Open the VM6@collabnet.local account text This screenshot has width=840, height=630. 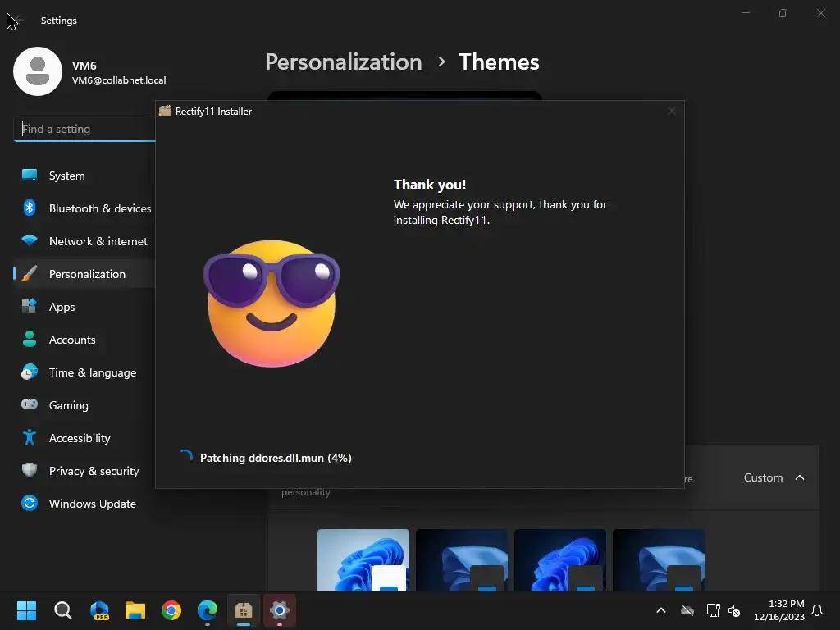pyautogui.click(x=119, y=80)
